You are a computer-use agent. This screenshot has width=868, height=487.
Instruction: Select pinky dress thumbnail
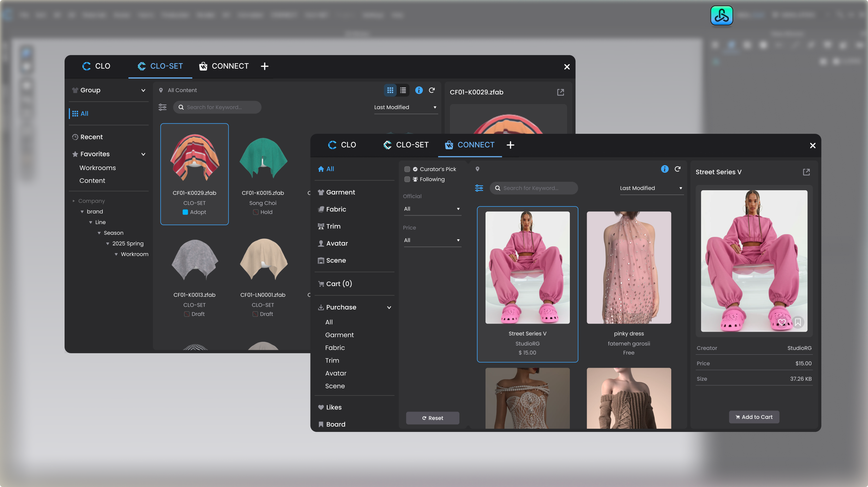tap(629, 267)
